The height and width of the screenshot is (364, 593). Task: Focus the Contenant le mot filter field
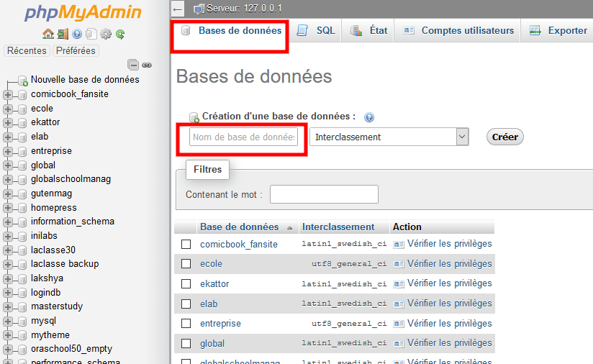(x=324, y=194)
